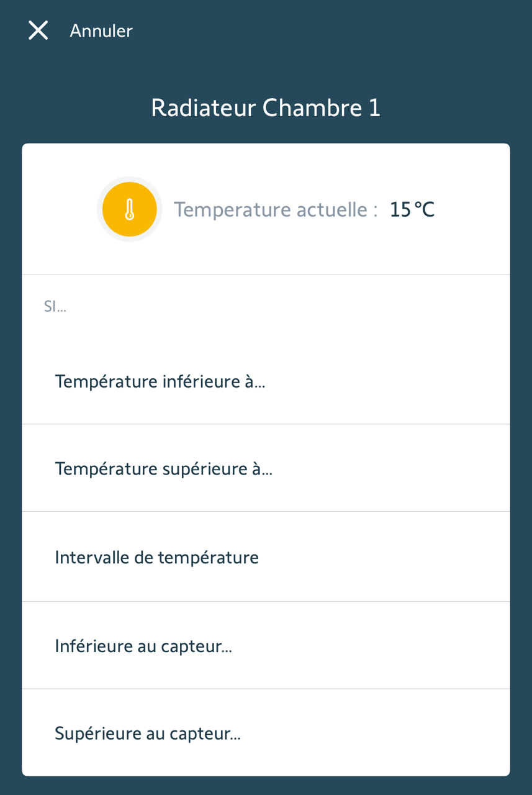This screenshot has height=795, width=532.
Task: Click the X close icon
Action: [x=38, y=30]
